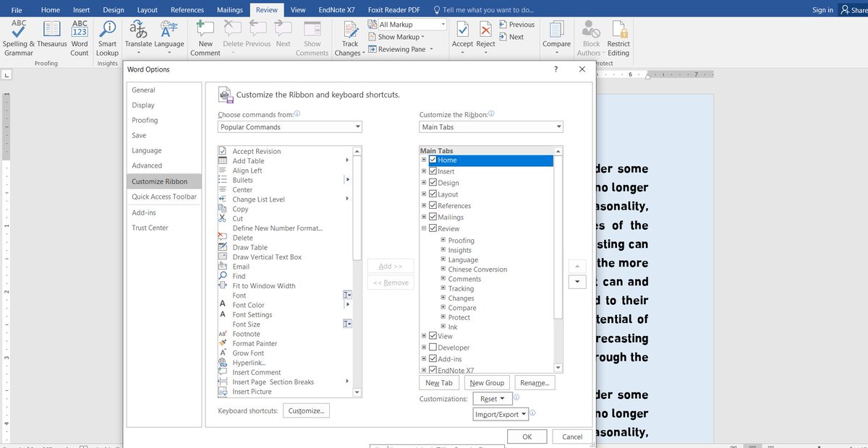868x448 pixels.
Task: Click the Show Comments icon
Action: coord(312,29)
